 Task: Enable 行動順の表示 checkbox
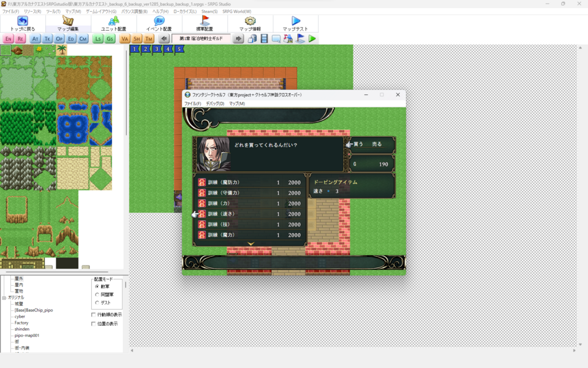pos(94,315)
